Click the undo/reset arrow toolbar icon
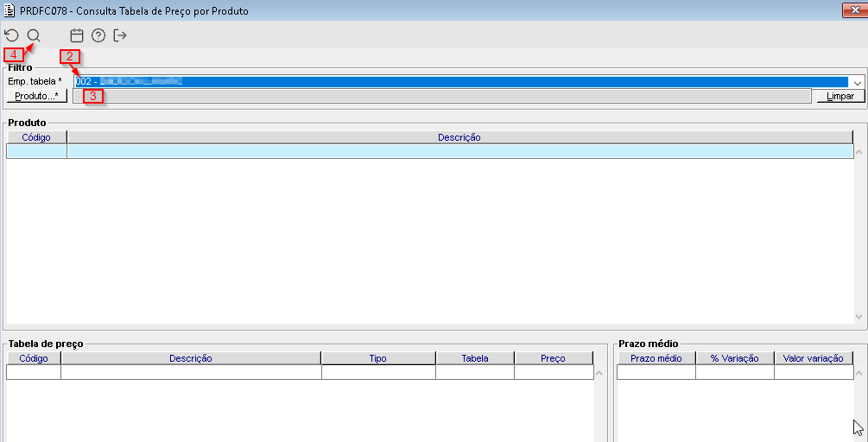Screen dimensions: 868x442 tap(11, 35)
